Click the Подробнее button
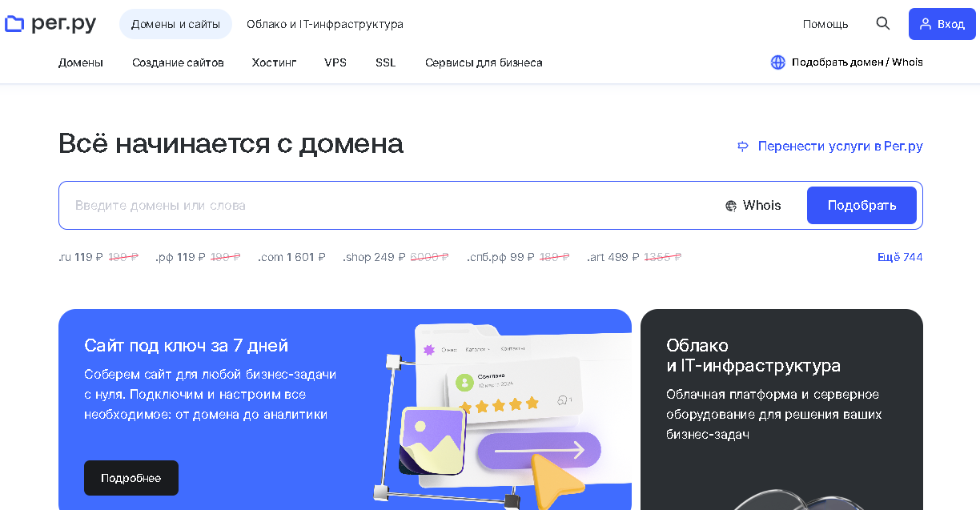980x510 pixels. coord(131,478)
